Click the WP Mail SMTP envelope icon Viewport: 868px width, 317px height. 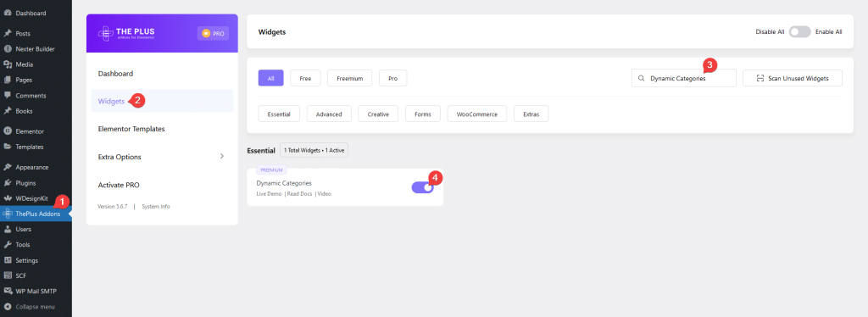tap(8, 291)
